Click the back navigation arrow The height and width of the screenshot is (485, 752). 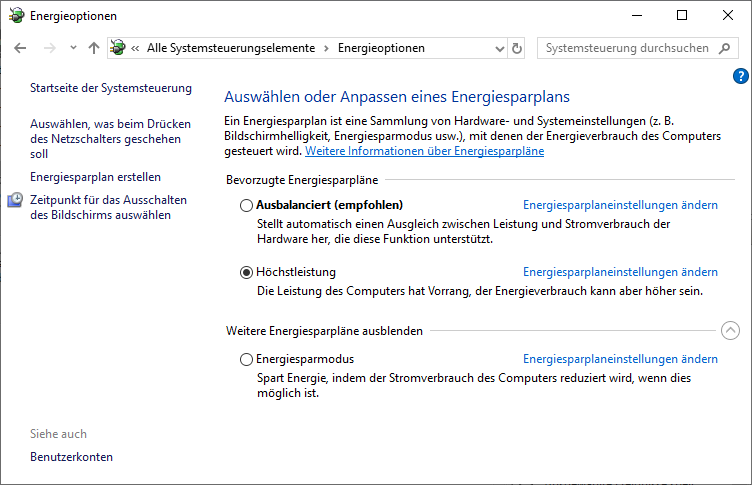click(x=21, y=48)
